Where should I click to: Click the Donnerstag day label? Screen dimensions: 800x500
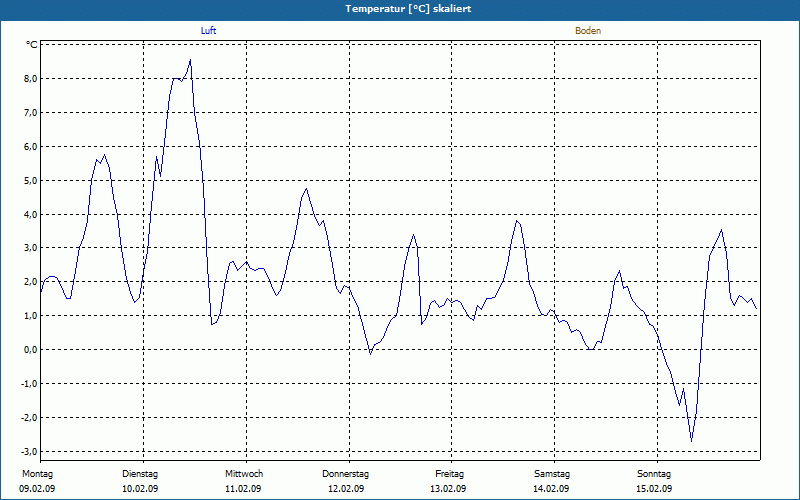click(345, 474)
